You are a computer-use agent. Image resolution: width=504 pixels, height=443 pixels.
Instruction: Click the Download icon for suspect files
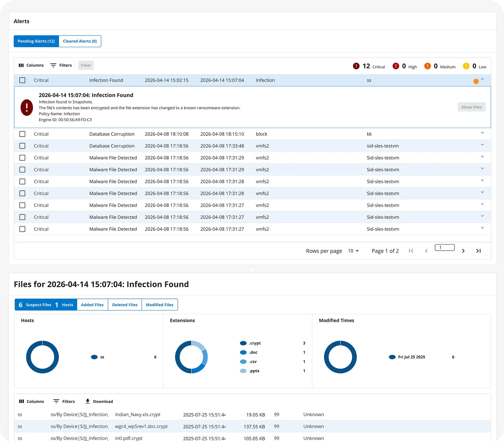click(x=88, y=401)
